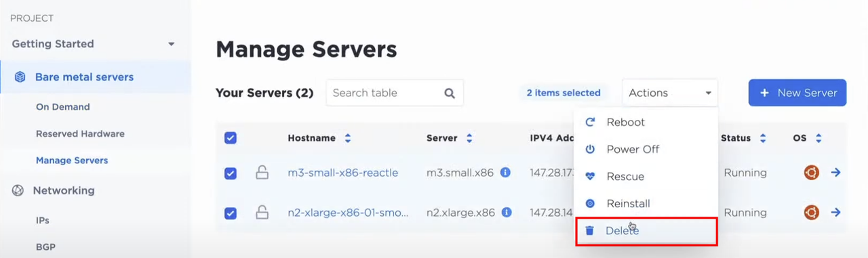Image resolution: width=868 pixels, height=258 pixels.
Task: Go to IPs under Networking
Action: pyautogui.click(x=43, y=221)
